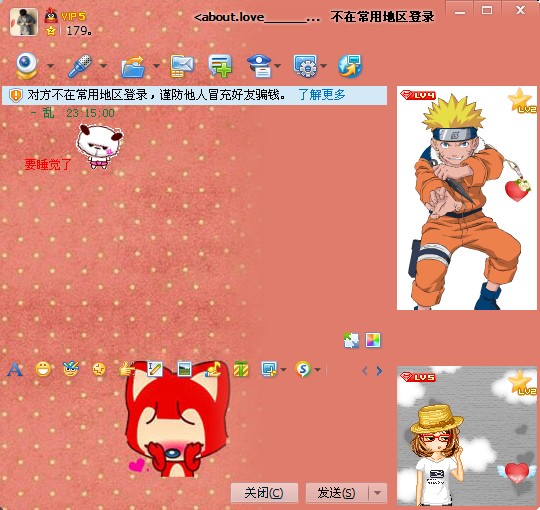Click the sender name 乱 timestamp line
Image resolution: width=540 pixels, height=510 pixels.
(x=72, y=113)
